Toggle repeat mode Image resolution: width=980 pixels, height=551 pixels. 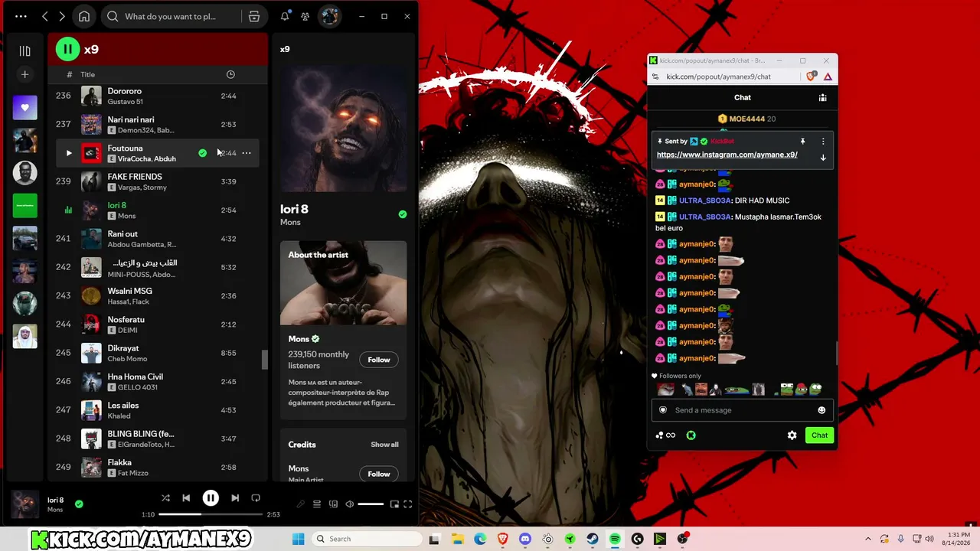(256, 497)
